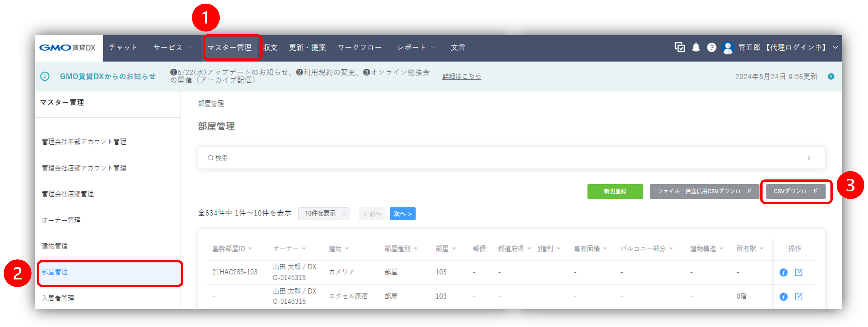Switch to the ワークフロー section
Image resolution: width=868 pixels, height=327 pixels.
[359, 47]
